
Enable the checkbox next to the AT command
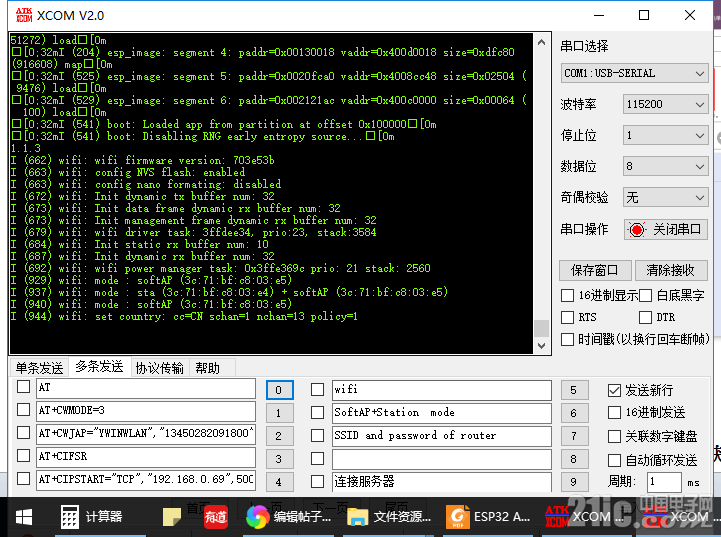coord(23,387)
